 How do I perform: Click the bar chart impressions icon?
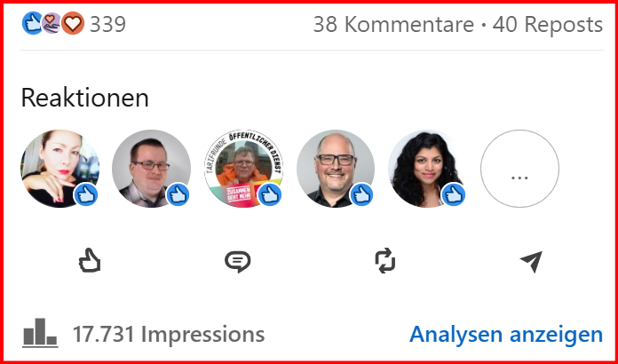click(40, 333)
